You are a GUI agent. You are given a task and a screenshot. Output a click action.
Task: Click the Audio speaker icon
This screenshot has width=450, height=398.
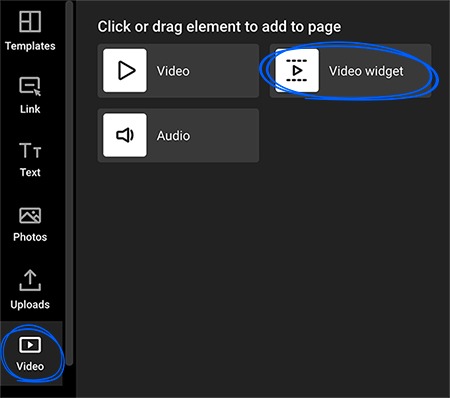pyautogui.click(x=125, y=135)
